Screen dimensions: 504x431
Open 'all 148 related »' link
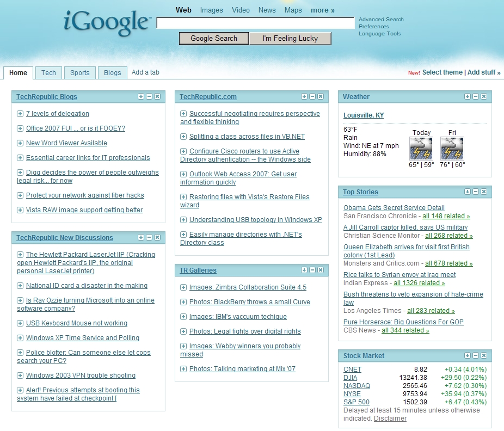pos(446,216)
